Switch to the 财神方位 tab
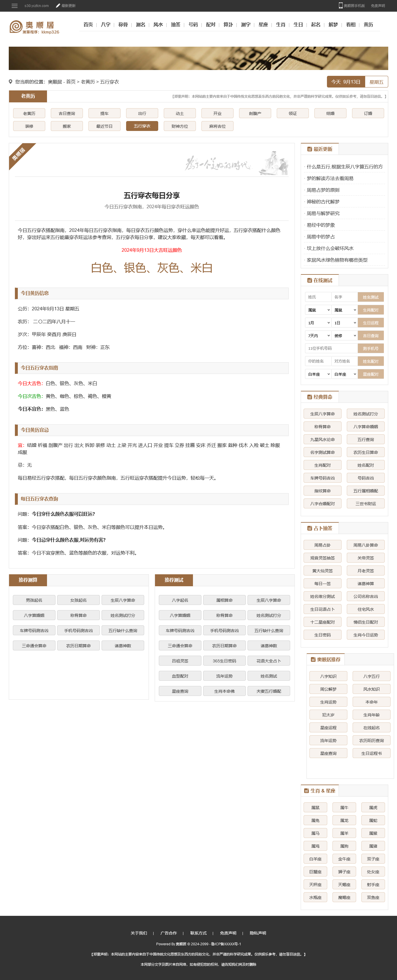The width and height of the screenshot is (397, 980). 180,126
